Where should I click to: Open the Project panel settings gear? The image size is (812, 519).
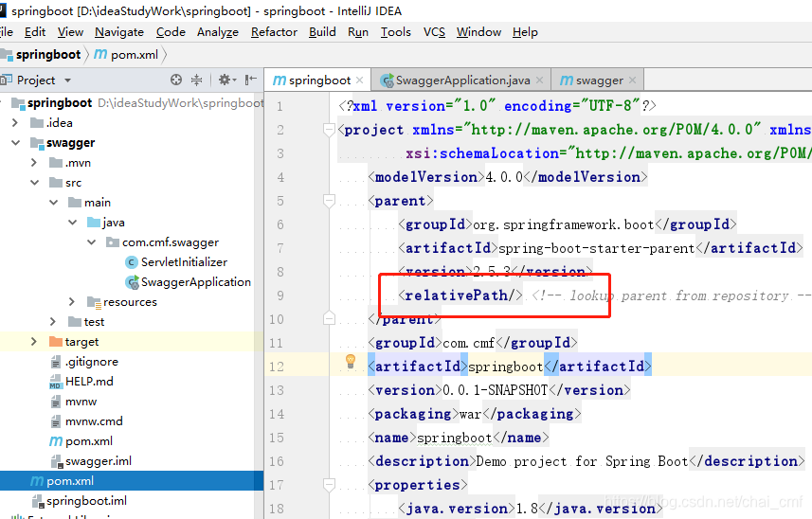coord(226,80)
